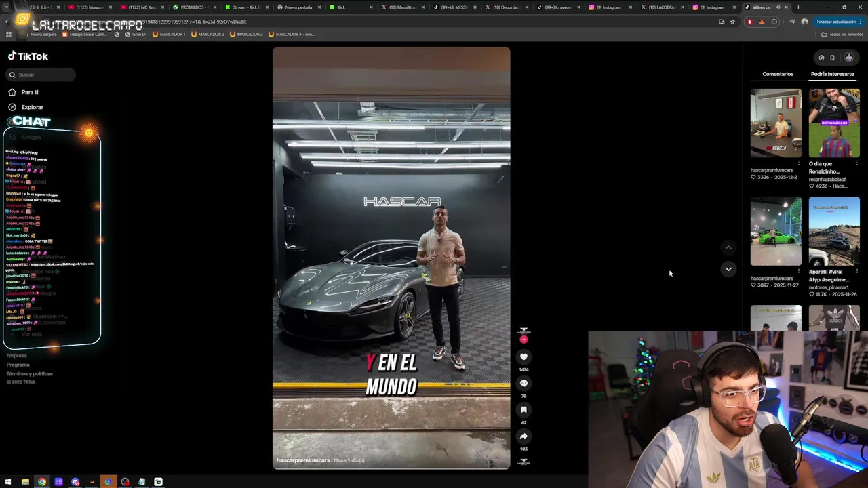868x488 pixels.
Task: Open more options on Ronaldinho video card
Action: click(x=857, y=163)
